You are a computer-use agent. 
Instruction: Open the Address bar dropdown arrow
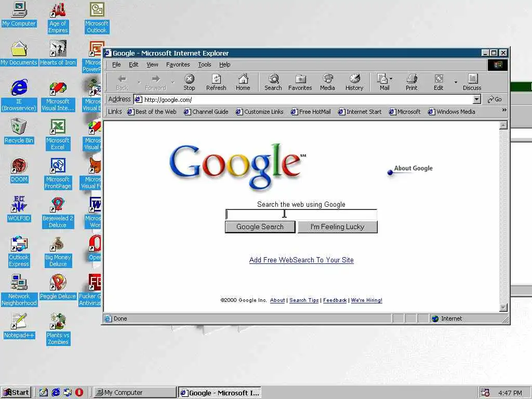tap(477, 99)
